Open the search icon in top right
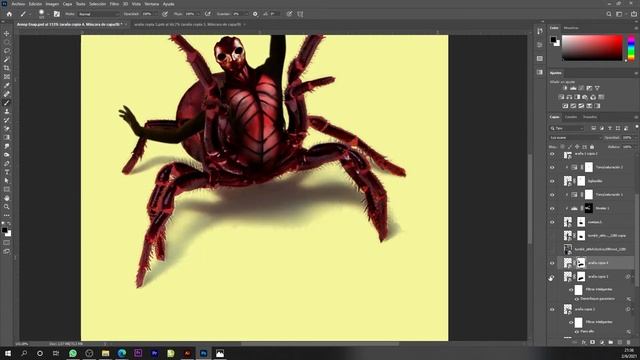 coord(609,14)
